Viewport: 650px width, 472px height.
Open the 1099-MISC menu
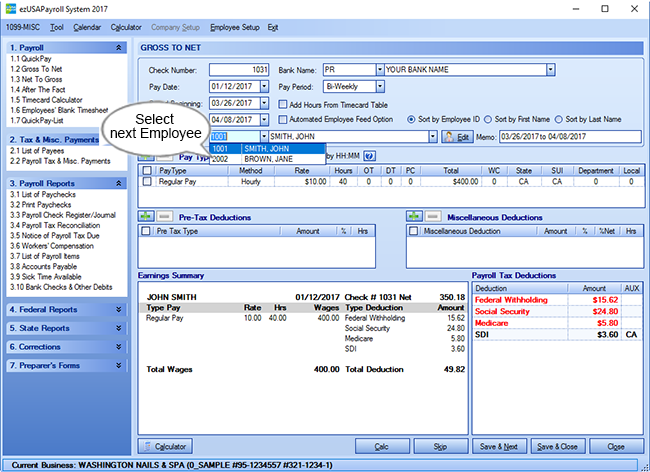pos(21,28)
